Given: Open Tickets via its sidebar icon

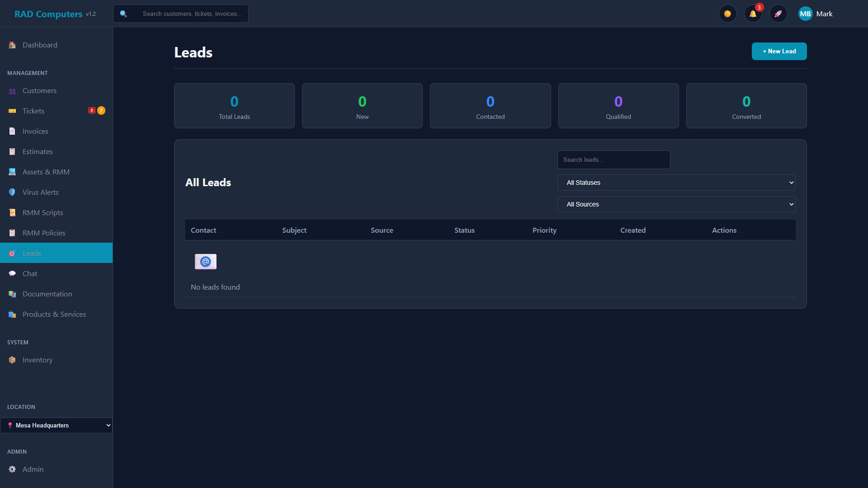Looking at the screenshot, I should [x=12, y=111].
